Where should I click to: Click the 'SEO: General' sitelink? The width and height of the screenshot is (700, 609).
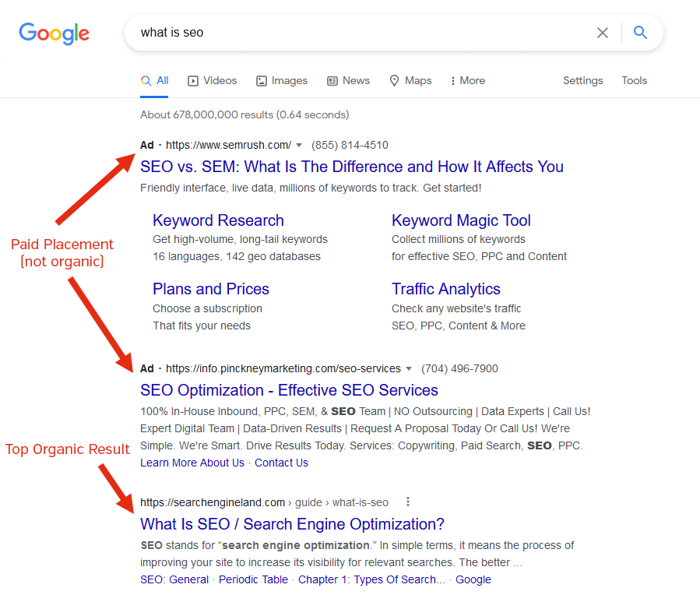pyautogui.click(x=174, y=579)
